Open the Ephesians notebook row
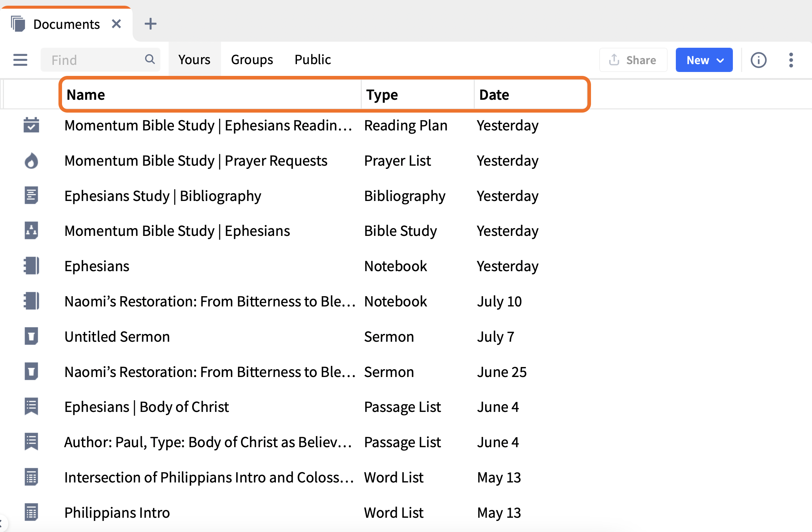Image resolution: width=812 pixels, height=532 pixels. pyautogui.click(x=97, y=266)
